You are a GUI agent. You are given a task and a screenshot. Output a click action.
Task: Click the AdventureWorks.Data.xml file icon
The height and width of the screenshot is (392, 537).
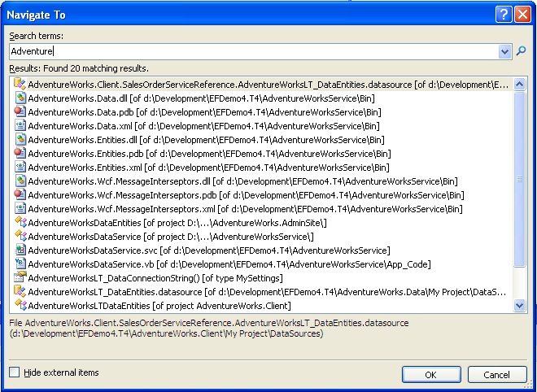point(20,126)
